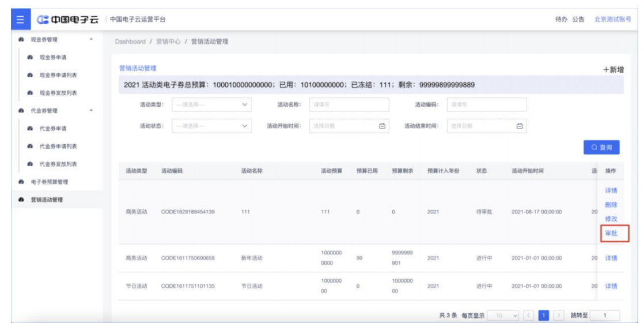
Task: Click the icon beside 代金券管理
Action: (x=21, y=111)
